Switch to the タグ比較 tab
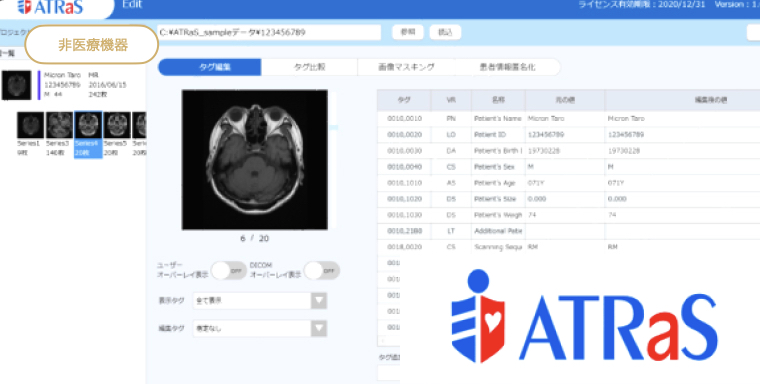Viewport: 760px width, 384px height. [309, 67]
